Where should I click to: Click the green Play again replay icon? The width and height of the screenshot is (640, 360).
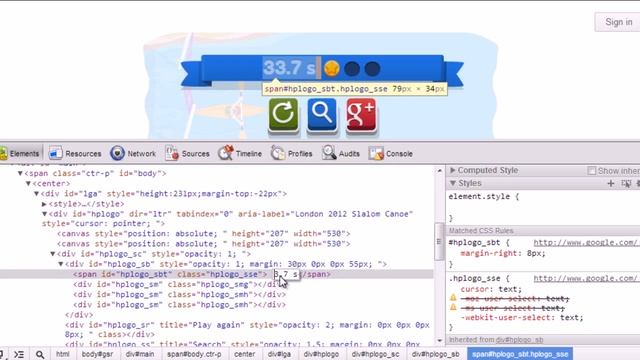pyautogui.click(x=283, y=115)
